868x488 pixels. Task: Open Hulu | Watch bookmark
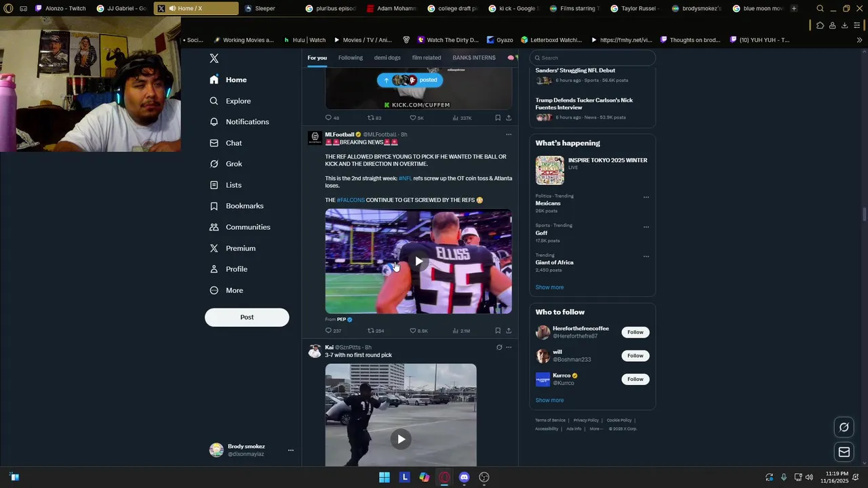tap(304, 40)
